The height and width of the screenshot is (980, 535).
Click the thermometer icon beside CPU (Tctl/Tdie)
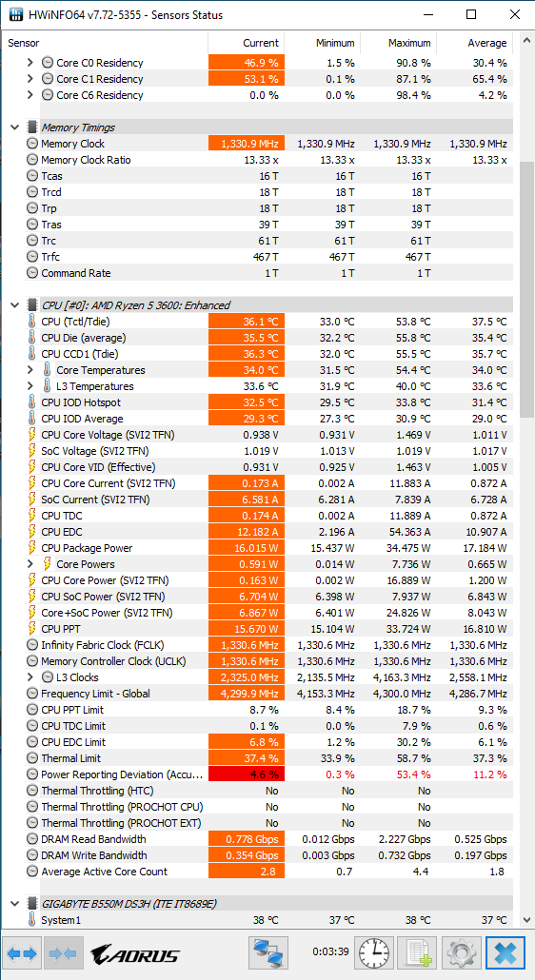[x=31, y=322]
